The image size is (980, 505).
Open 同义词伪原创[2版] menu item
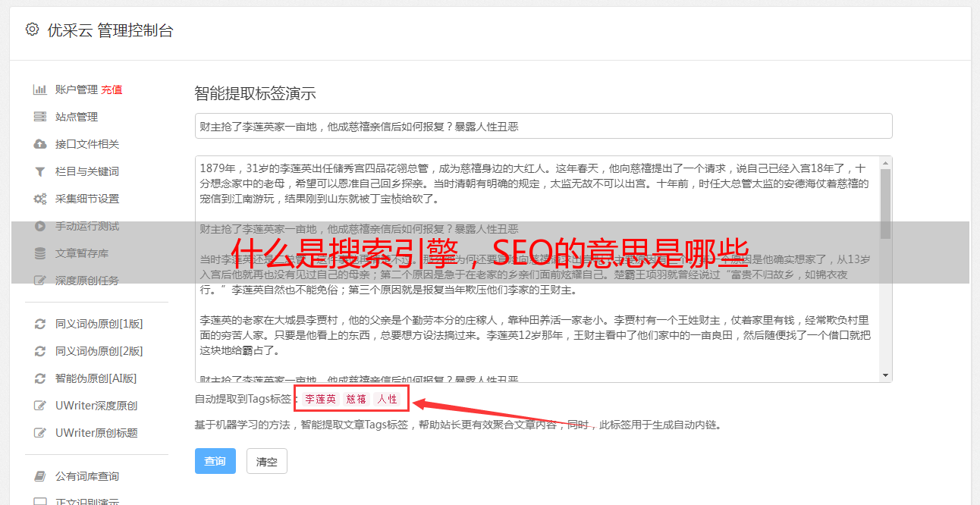[x=99, y=351]
